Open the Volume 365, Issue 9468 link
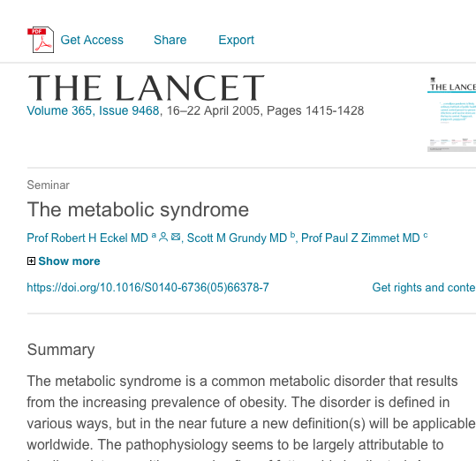476x461 pixels. coord(93,110)
